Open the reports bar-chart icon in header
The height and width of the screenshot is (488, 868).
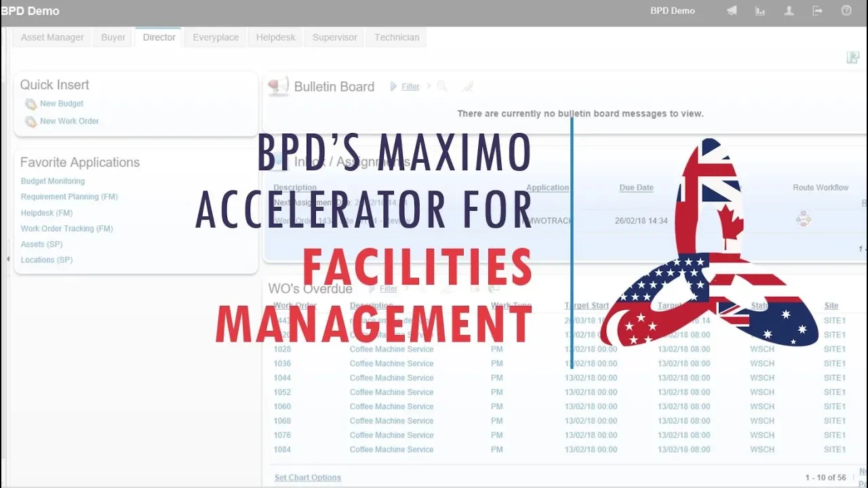[760, 11]
